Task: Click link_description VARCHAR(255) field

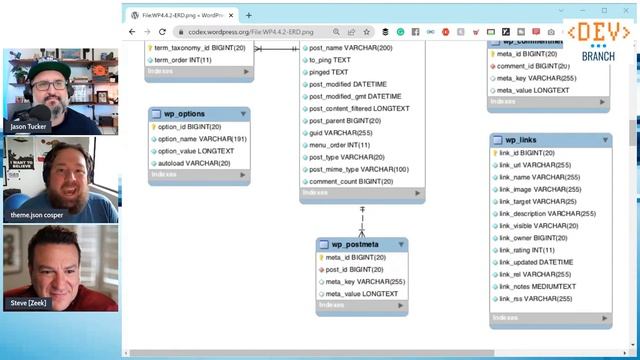Action: point(547,214)
